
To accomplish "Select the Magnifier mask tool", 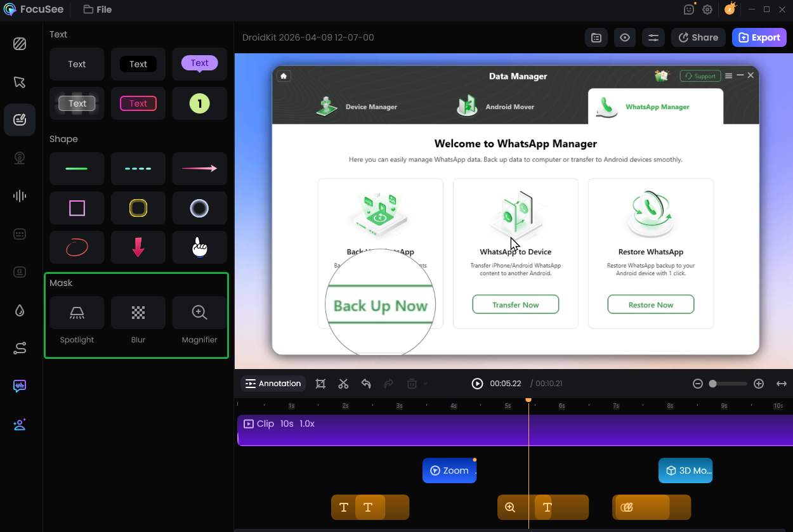I will [199, 313].
